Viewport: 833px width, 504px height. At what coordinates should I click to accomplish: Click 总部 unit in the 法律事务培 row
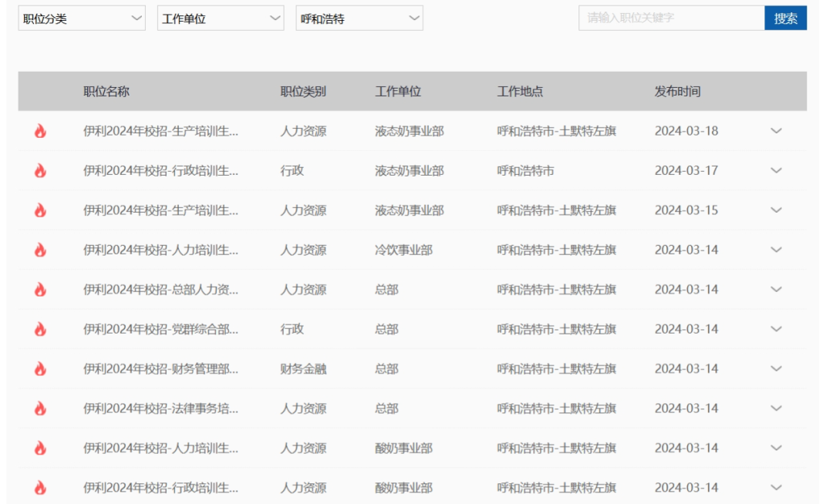coord(386,408)
